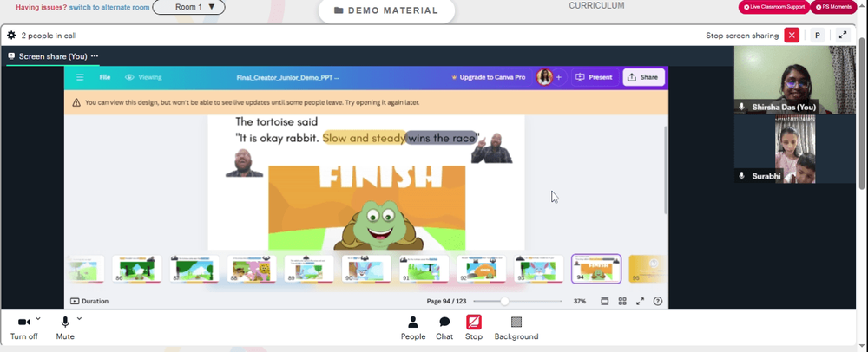868x352 pixels.
Task: Click Shirsha Das (You) video tile
Action: click(x=795, y=80)
